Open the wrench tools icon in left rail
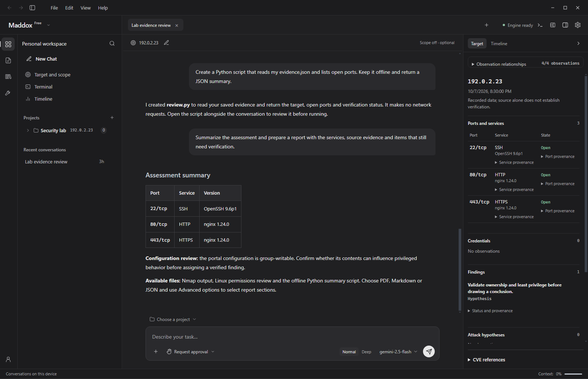Image resolution: width=588 pixels, height=379 pixels. pyautogui.click(x=8, y=93)
